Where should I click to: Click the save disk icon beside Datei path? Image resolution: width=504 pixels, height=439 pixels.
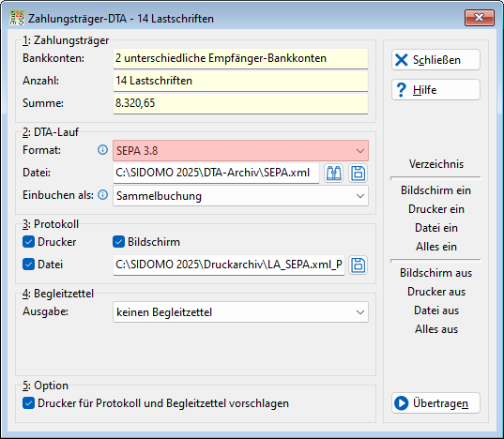point(359,174)
